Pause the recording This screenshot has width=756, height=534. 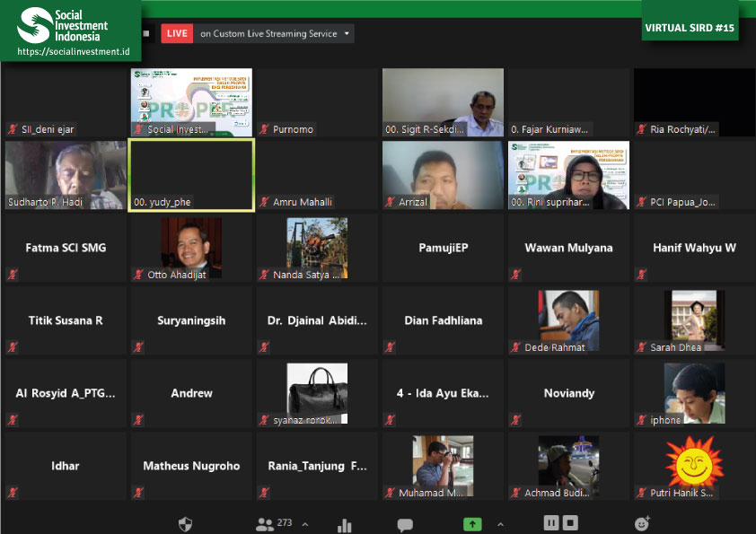(551, 523)
